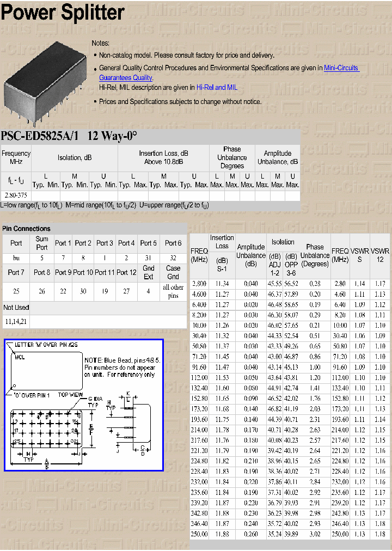Screen dimensions: 392x551
Task: Click the insertion loss value '11.53'
Action: pos(222,378)
